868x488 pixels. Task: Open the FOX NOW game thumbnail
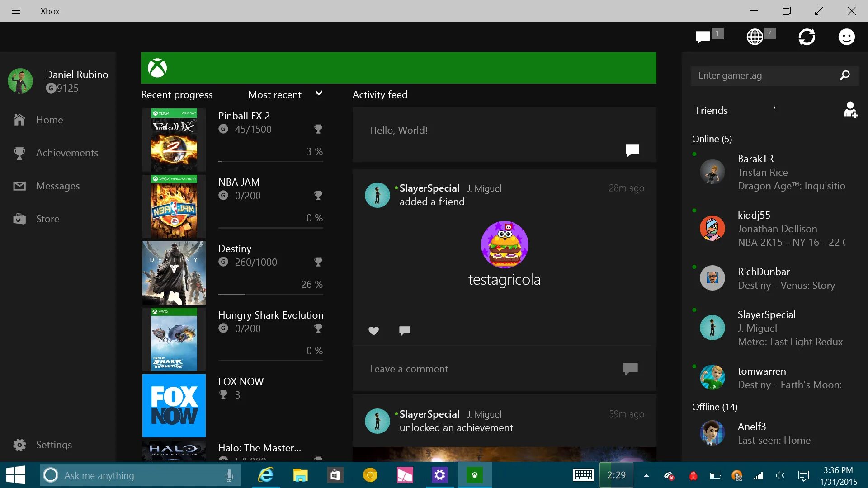coord(174,406)
